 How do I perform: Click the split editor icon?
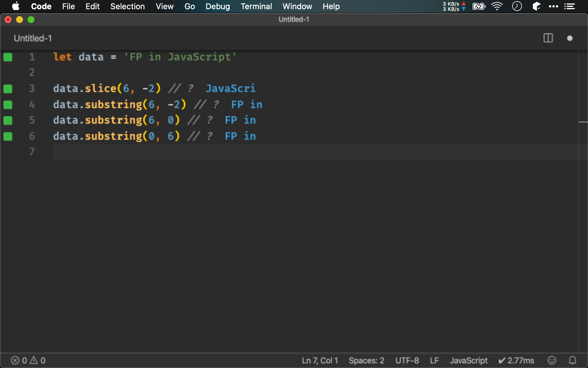click(548, 38)
